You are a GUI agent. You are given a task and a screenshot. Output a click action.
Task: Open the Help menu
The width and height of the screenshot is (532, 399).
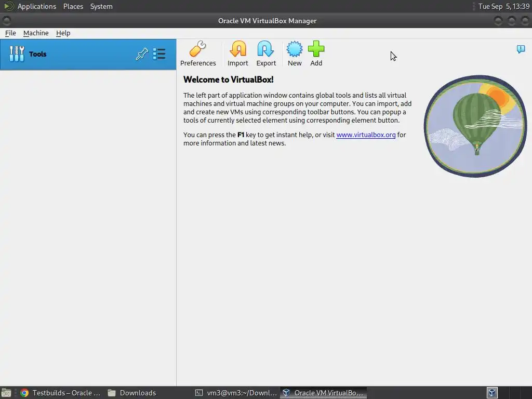coord(63,33)
